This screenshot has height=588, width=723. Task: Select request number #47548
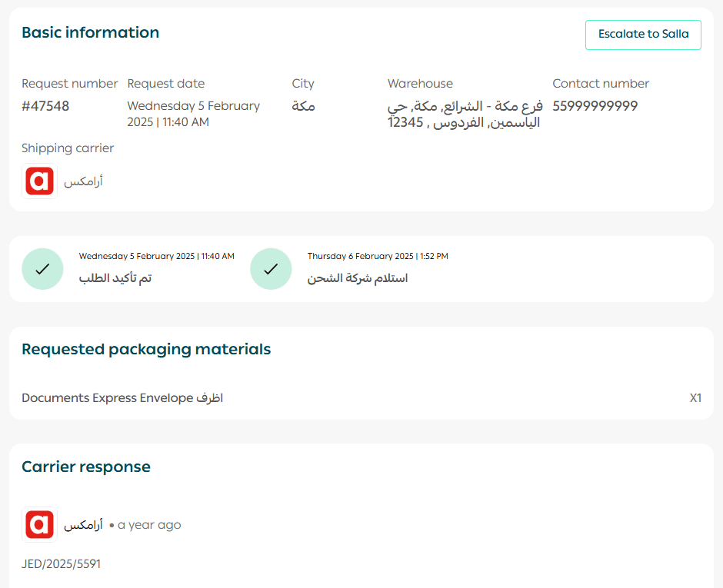pos(45,106)
